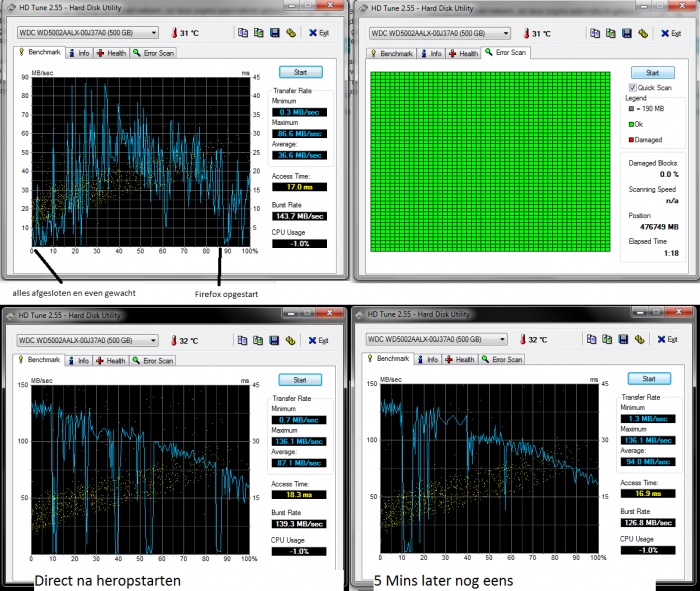
Task: Click copy-screenshot icon in top-left HD Tune window
Action: click(258, 33)
